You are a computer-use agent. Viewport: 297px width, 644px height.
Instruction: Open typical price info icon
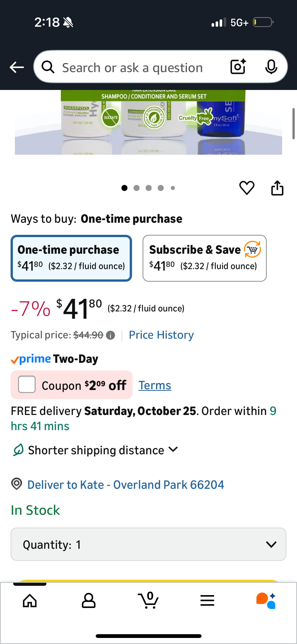(x=110, y=335)
